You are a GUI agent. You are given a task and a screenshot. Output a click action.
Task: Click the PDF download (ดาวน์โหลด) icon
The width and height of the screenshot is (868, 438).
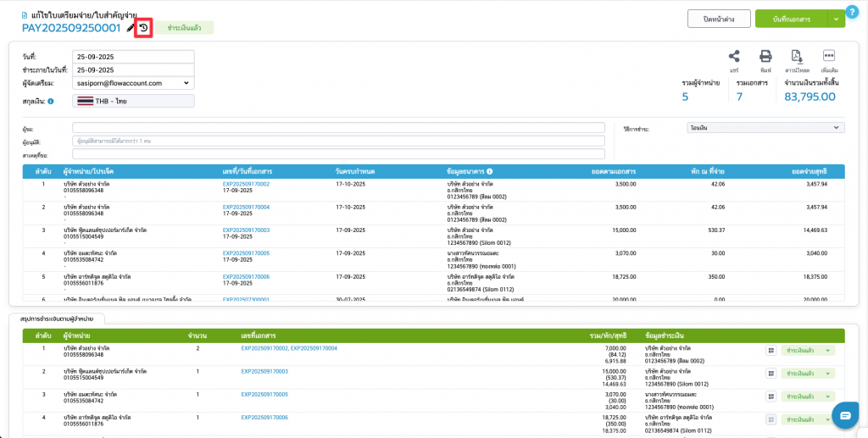(797, 57)
